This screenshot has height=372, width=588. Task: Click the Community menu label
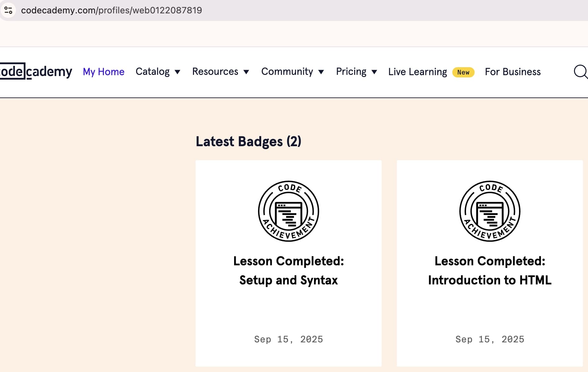click(287, 72)
